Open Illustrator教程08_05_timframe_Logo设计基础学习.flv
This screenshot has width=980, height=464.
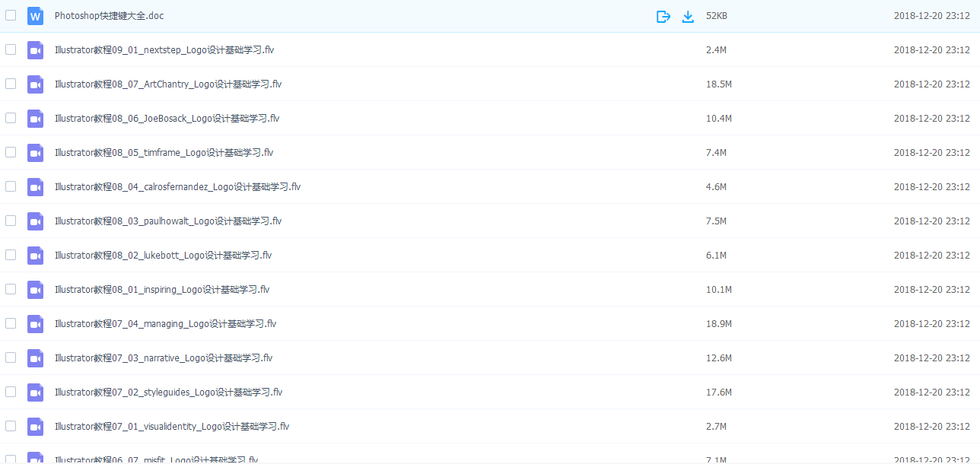(164, 153)
